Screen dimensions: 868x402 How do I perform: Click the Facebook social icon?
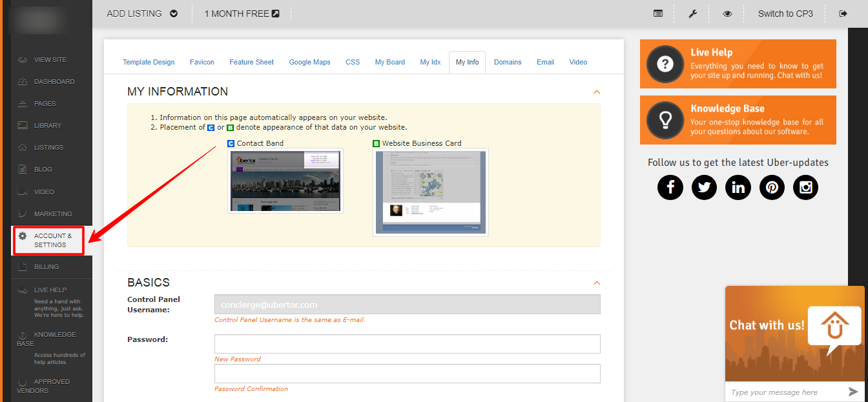670,187
